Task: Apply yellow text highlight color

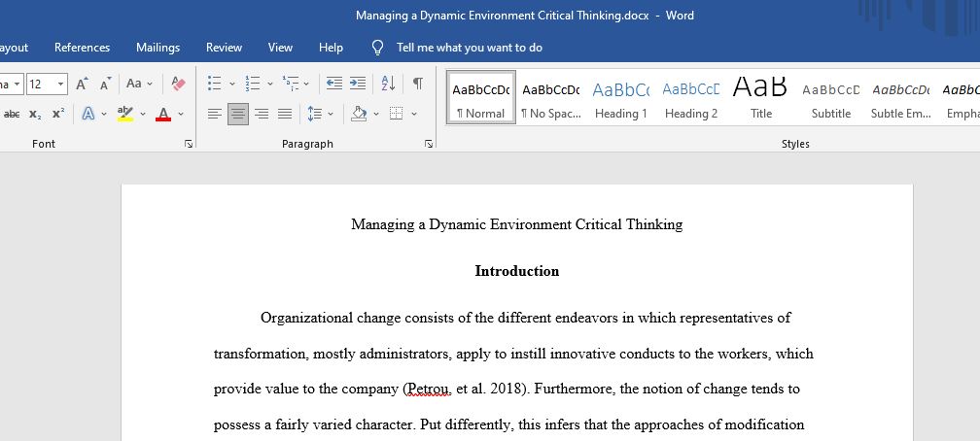Action: (125, 114)
